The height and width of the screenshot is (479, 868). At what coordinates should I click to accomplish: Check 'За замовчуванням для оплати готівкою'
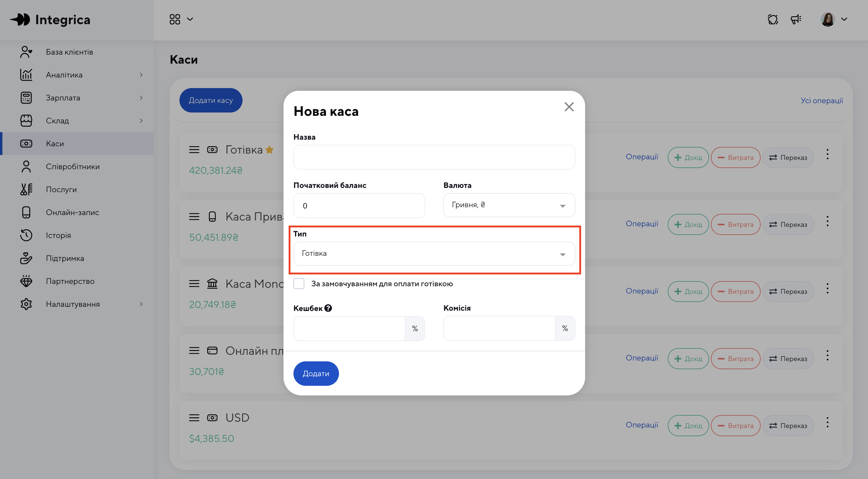(x=299, y=284)
